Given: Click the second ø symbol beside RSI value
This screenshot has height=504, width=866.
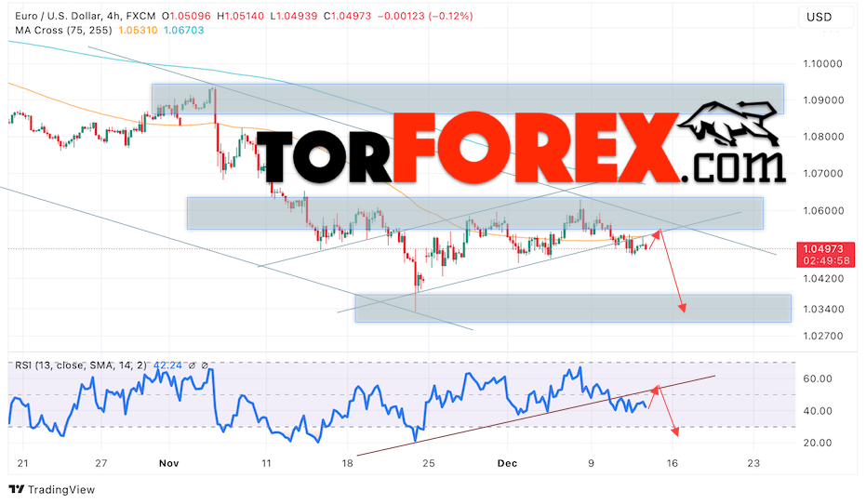Looking at the screenshot, I should [205, 365].
